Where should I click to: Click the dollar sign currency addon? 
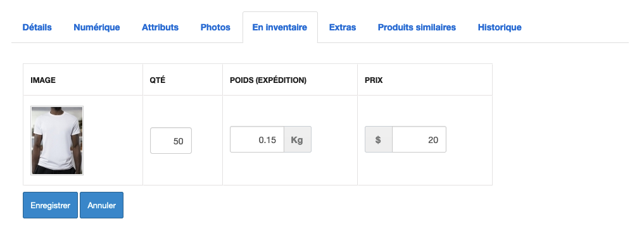[x=378, y=139]
